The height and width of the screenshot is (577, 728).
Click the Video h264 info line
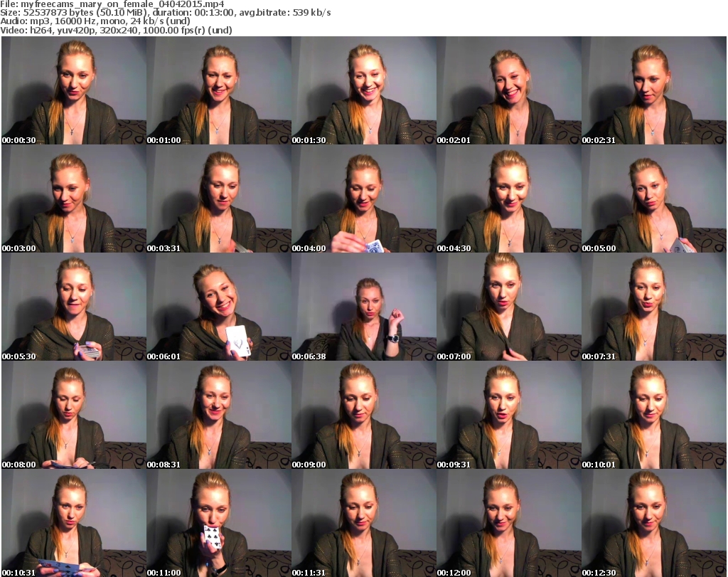[x=116, y=30]
